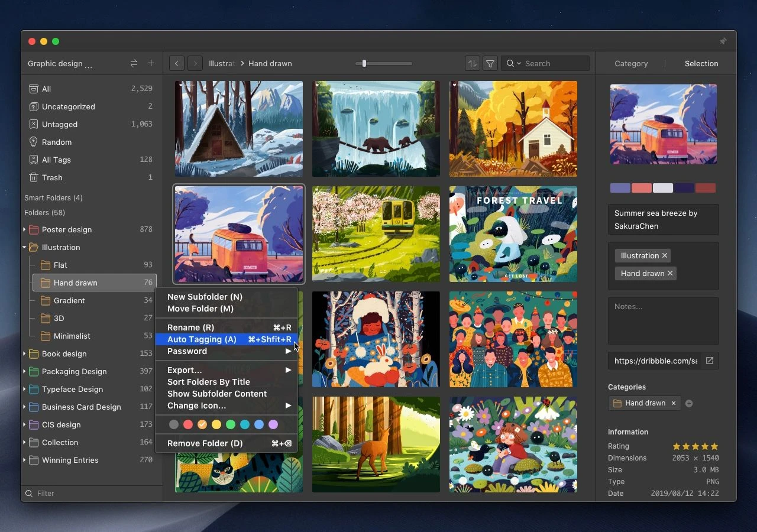Select the waterfall illustration thumbnail
This screenshot has width=757, height=532.
(x=376, y=128)
